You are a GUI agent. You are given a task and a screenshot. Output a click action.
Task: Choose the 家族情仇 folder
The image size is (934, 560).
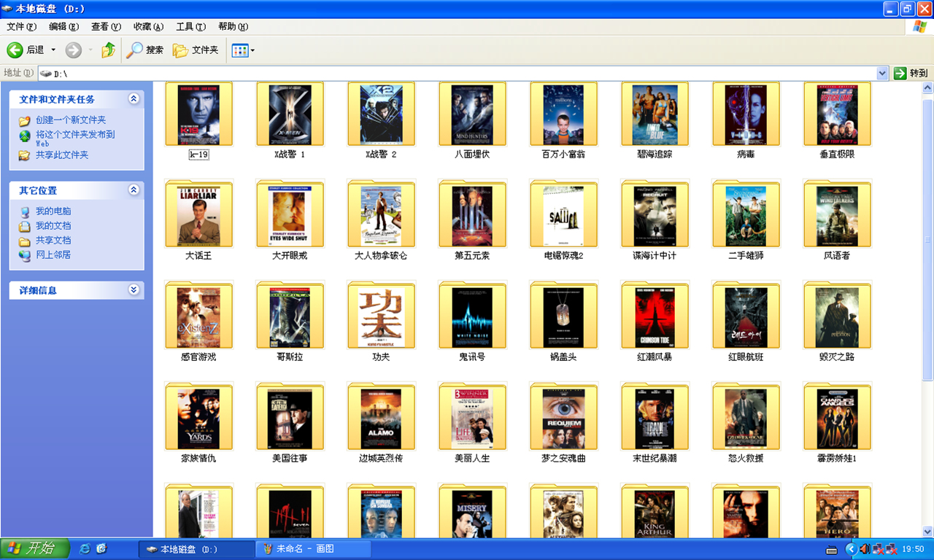(x=198, y=419)
